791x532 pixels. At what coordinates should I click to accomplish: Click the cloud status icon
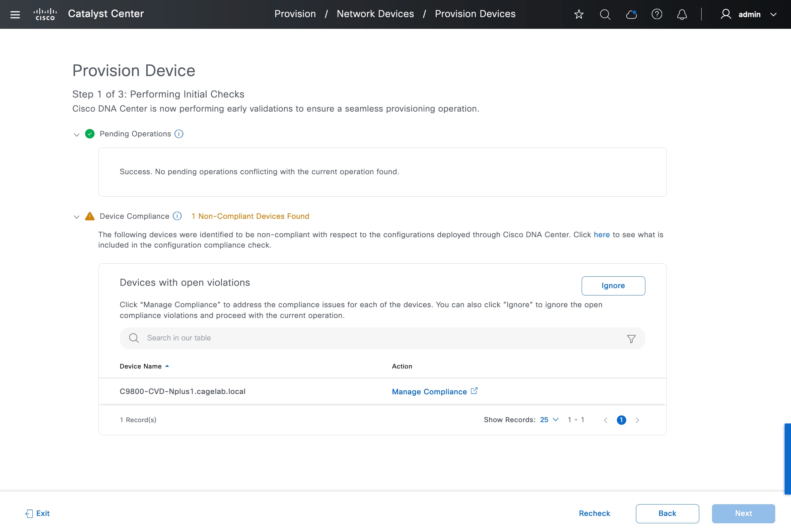(631, 14)
